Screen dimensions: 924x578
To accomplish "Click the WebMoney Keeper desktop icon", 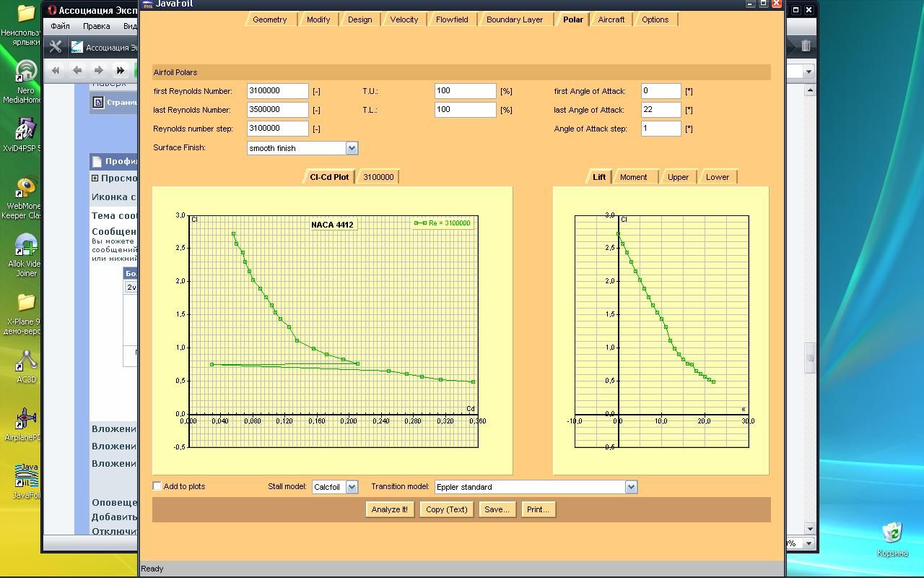I will (26, 190).
